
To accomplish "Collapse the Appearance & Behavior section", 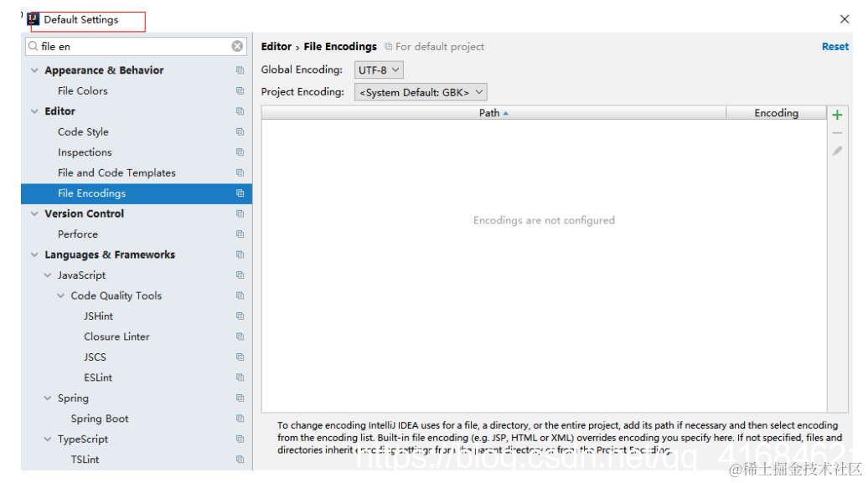I will point(34,70).
